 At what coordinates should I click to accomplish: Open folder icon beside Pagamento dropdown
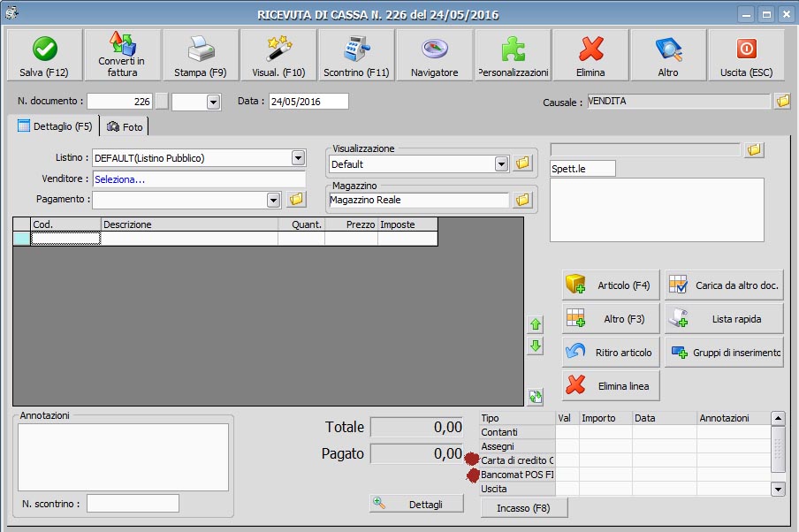click(x=296, y=199)
